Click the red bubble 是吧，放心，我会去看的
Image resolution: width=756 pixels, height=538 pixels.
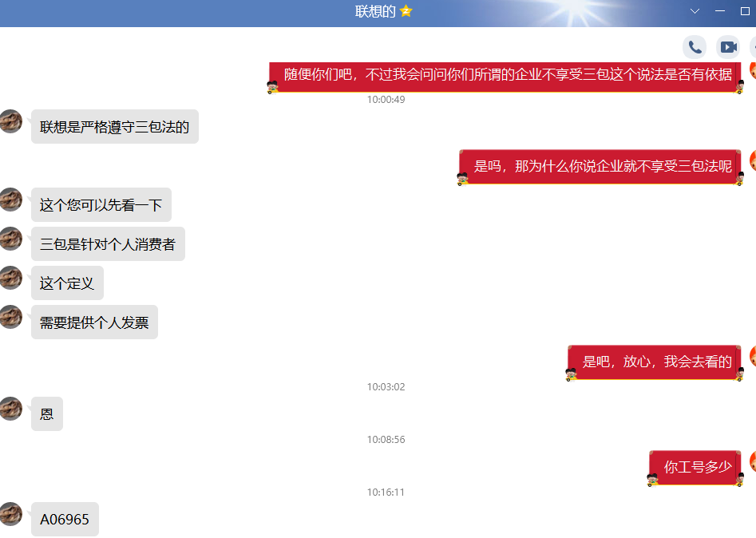click(x=656, y=362)
